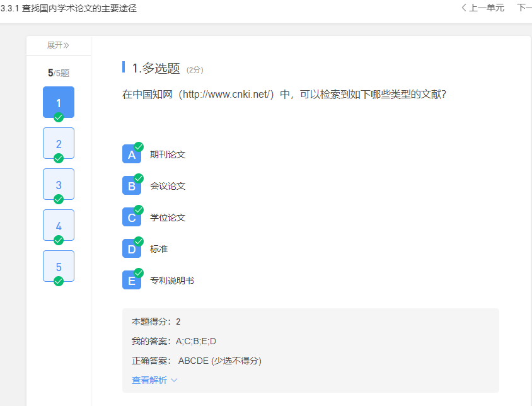Select the letter A icon beside 期刊论文

(132, 154)
